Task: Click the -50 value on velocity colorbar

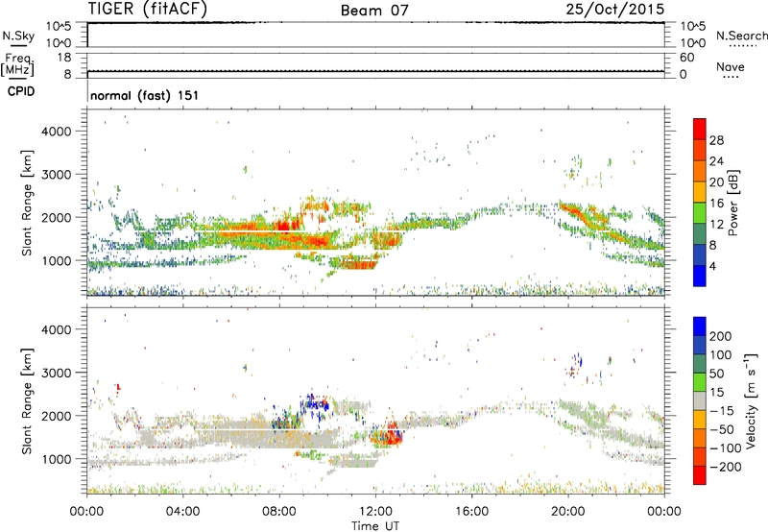Action: tap(722, 429)
